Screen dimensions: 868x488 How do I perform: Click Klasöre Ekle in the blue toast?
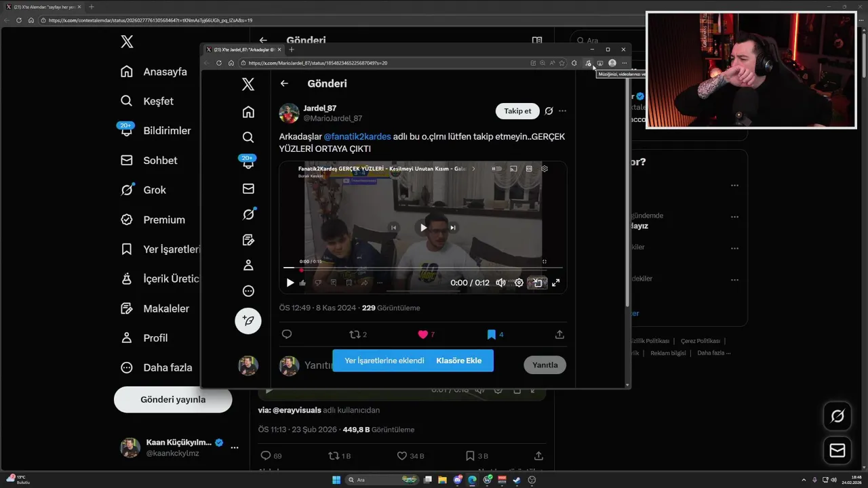[459, 361]
